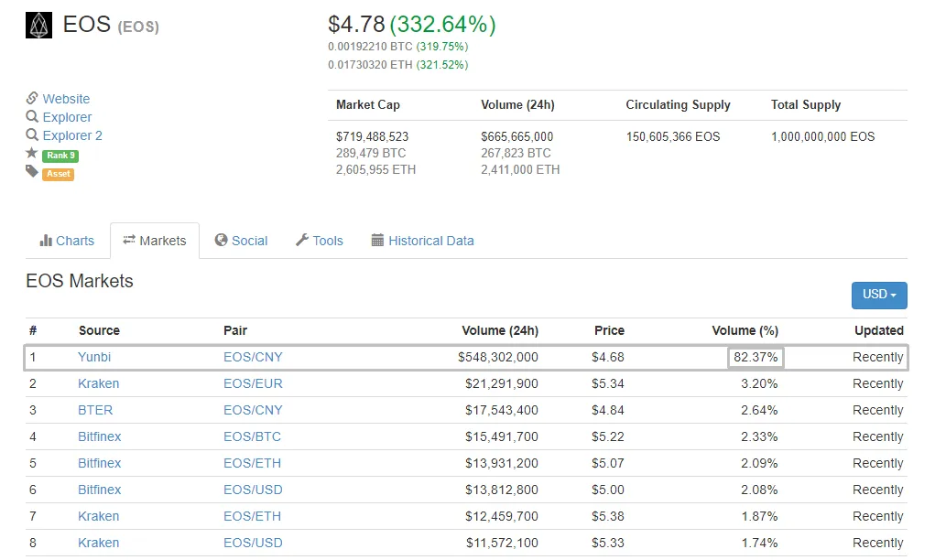
Task: Click the EOS coin logo
Action: tap(38, 25)
